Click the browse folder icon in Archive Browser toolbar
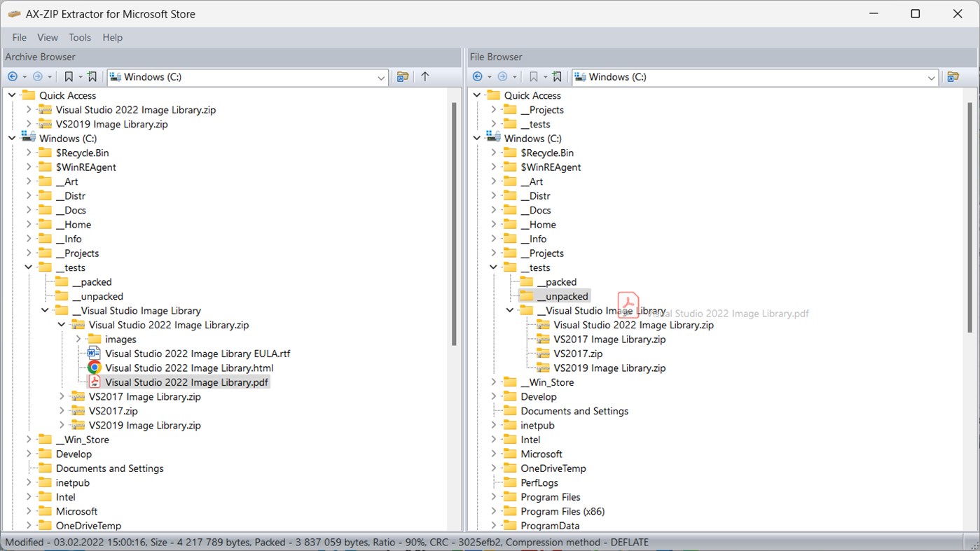This screenshot has height=551, width=980. coord(402,77)
